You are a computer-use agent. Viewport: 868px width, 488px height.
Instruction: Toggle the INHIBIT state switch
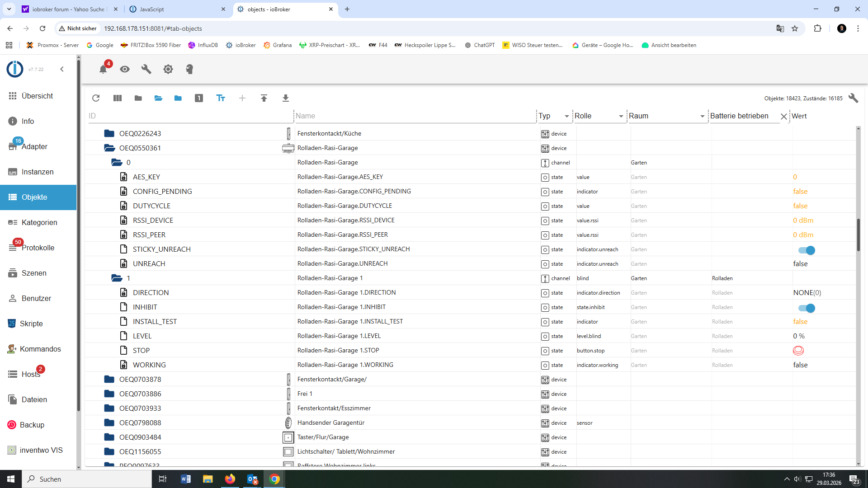click(x=806, y=308)
